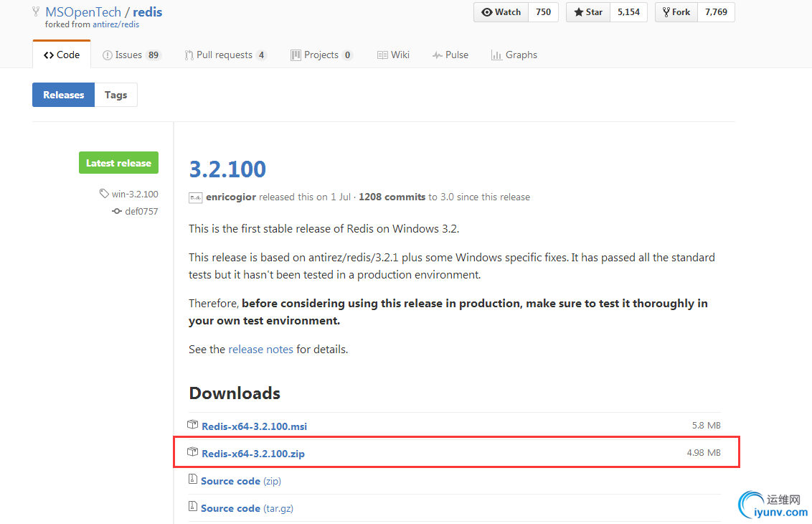The image size is (812, 524).
Task: Open the 3.2.100 release title
Action: click(x=227, y=169)
